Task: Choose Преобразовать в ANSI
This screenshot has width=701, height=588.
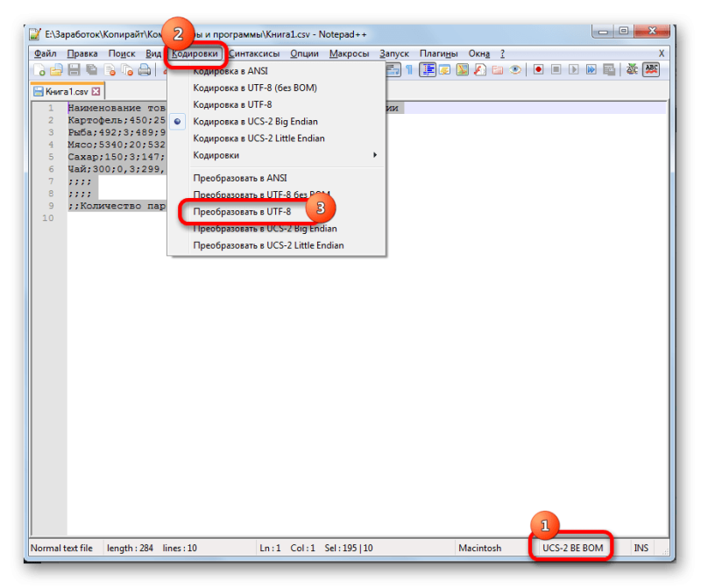Action: 277,178
